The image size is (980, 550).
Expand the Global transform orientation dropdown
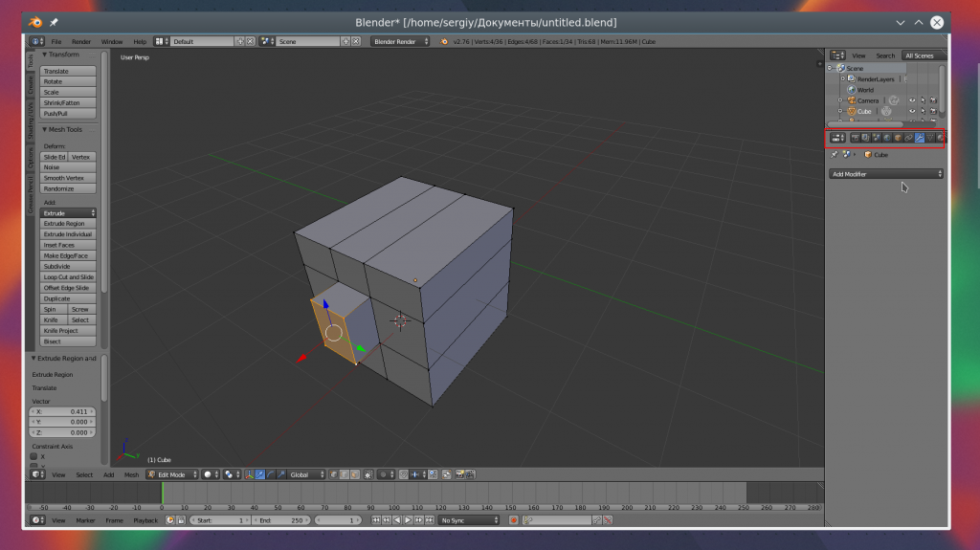(x=306, y=474)
